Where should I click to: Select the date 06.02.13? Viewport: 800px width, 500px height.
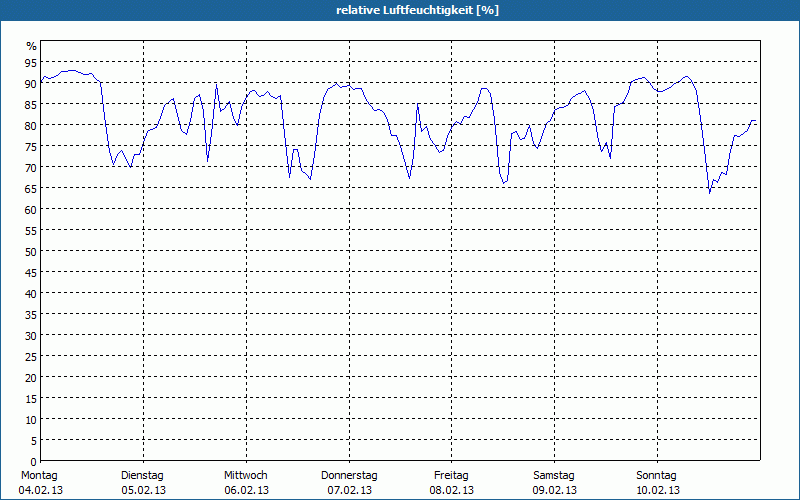(x=246, y=490)
